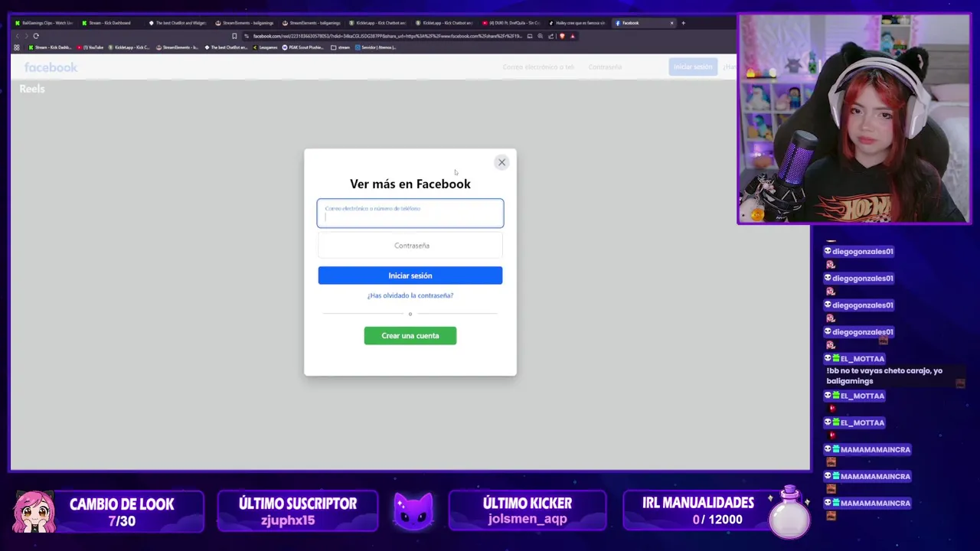The width and height of the screenshot is (980, 551).
Task: Switch to the first StreamElements - baligamings tab
Action: coord(244,23)
